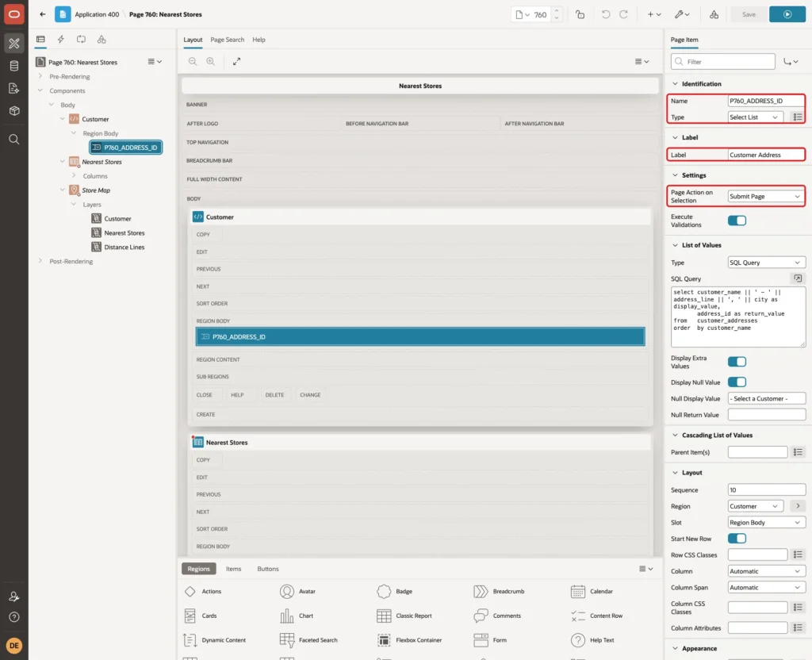Expand the Pre-Rendering tree node

(x=40, y=76)
